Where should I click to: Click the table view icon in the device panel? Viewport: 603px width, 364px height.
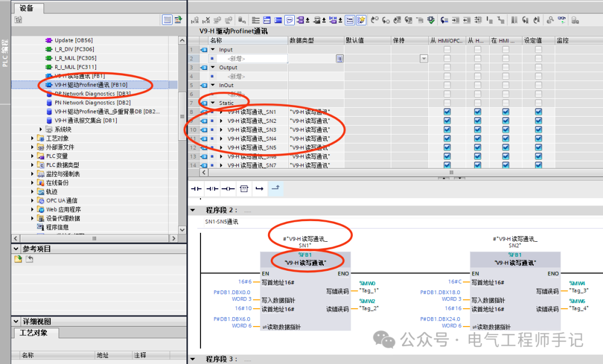pos(167,20)
